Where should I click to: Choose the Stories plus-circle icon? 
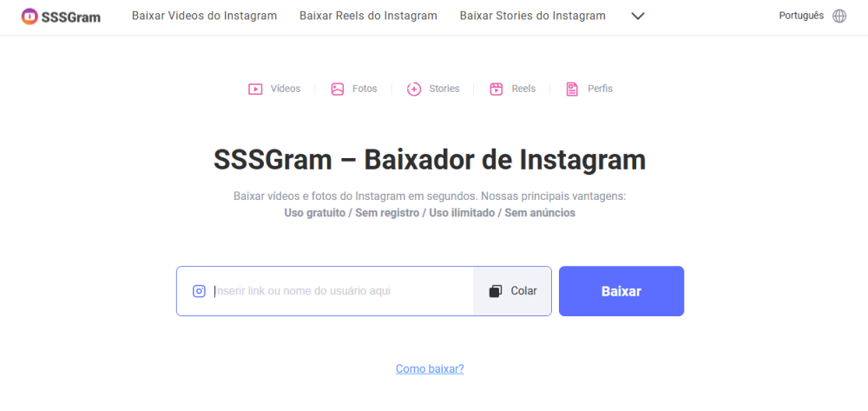pos(414,89)
